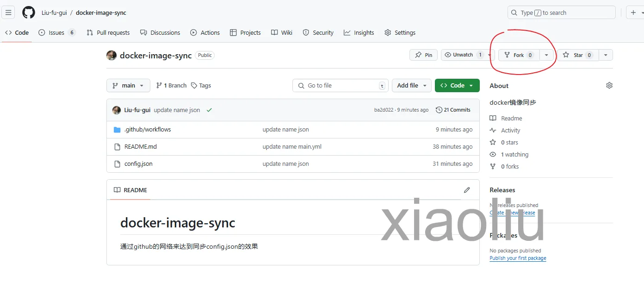Fork the repository with the Fork button

[519, 55]
